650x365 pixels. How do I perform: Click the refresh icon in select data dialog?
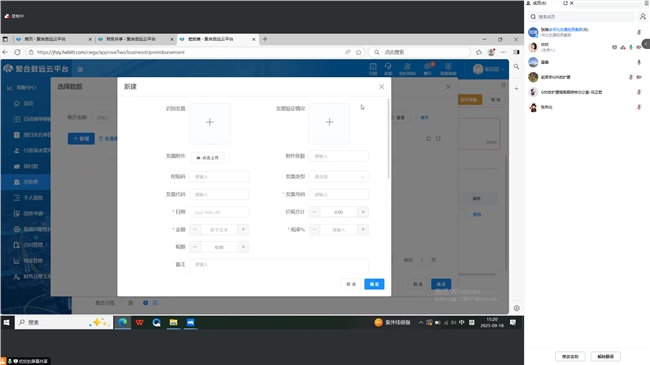(429, 139)
